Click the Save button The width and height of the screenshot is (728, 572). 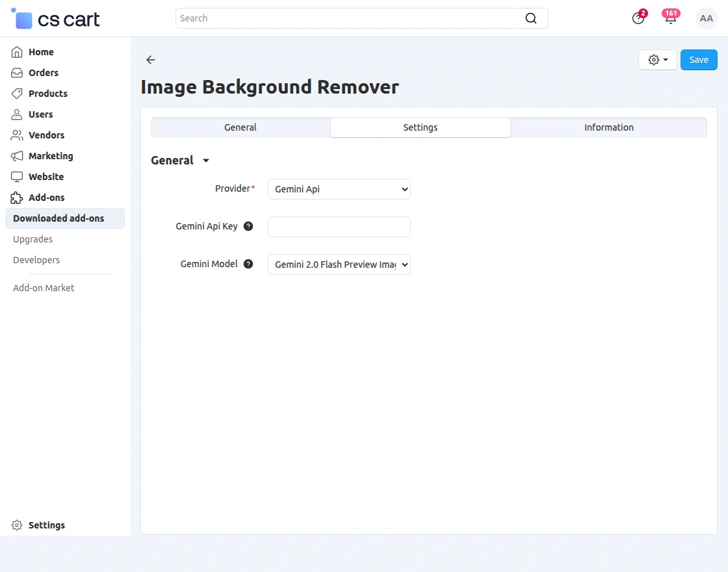pos(699,60)
